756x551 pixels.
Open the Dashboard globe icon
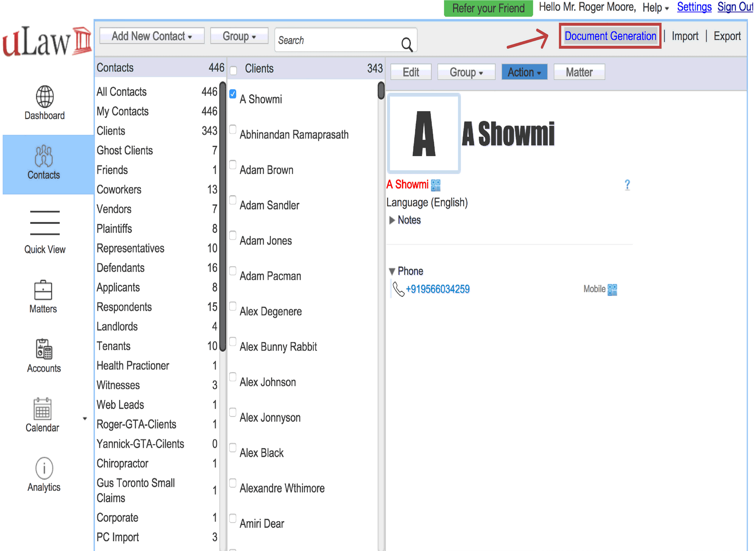click(x=45, y=96)
